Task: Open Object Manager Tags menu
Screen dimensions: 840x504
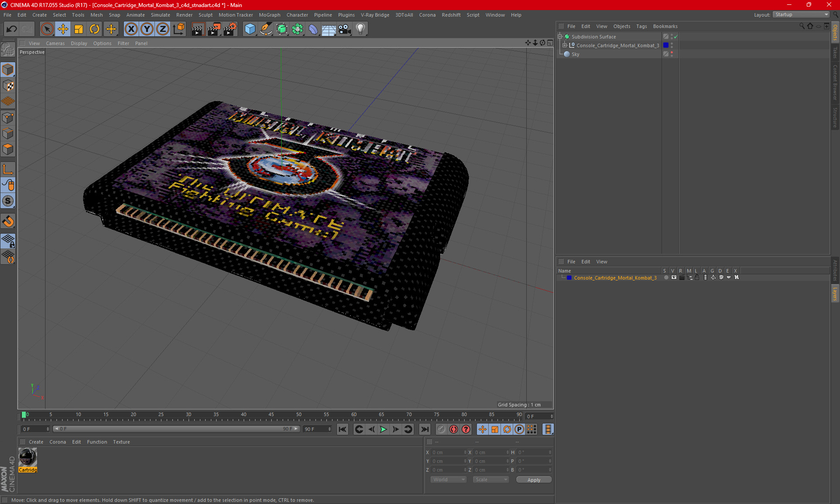Action: tap(641, 26)
